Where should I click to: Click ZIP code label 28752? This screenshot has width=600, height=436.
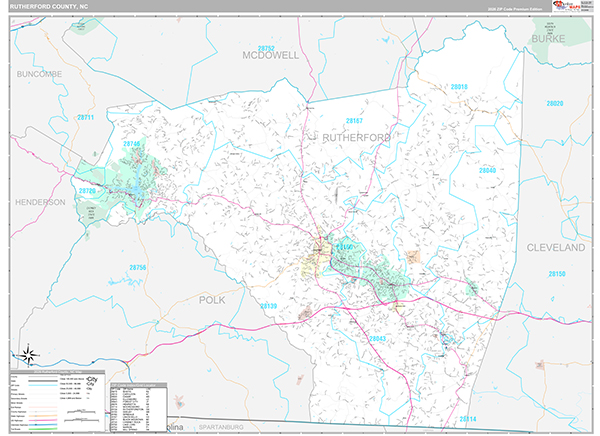click(266, 48)
